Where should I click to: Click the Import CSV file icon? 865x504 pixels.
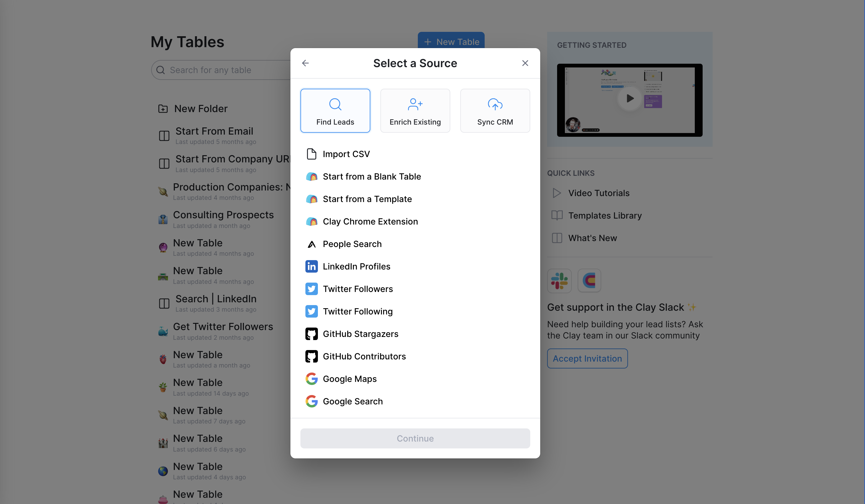click(311, 154)
